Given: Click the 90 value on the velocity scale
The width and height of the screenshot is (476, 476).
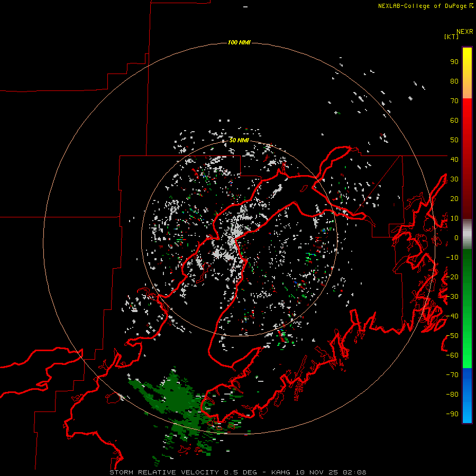Looking at the screenshot, I should (x=454, y=62).
